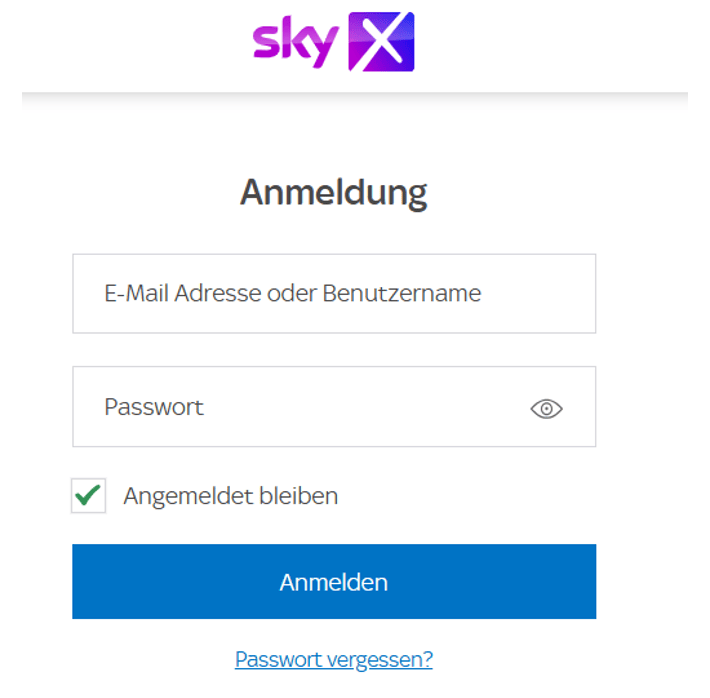Screen dimensions: 710x698
Task: Click the 'Anmeldung' heading
Action: coord(333,192)
